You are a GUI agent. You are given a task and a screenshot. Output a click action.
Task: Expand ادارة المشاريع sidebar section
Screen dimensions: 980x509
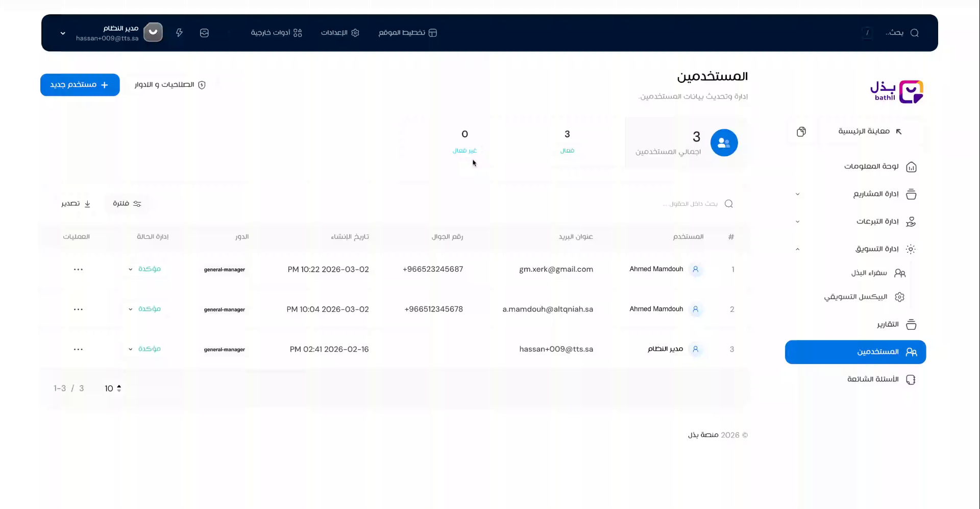[798, 194]
